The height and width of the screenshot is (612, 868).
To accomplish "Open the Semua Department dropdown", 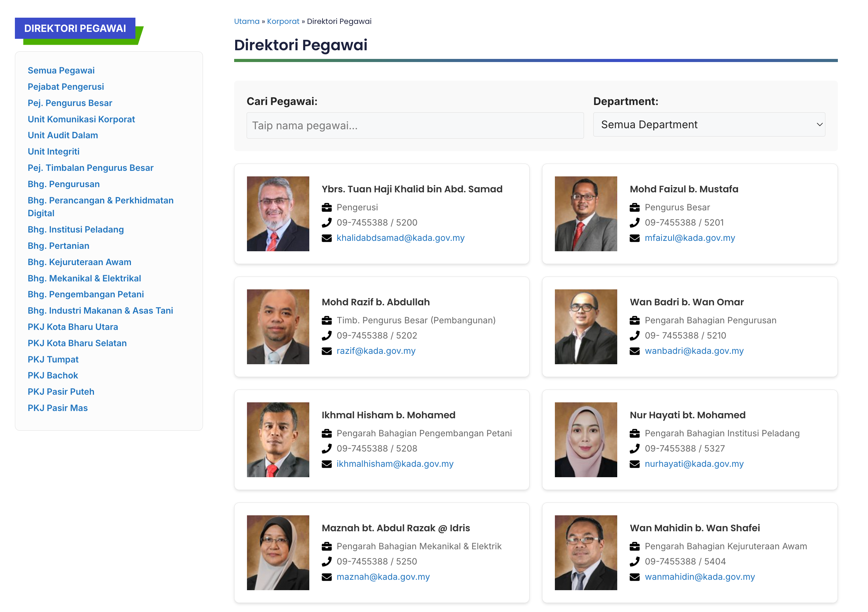I will point(709,124).
